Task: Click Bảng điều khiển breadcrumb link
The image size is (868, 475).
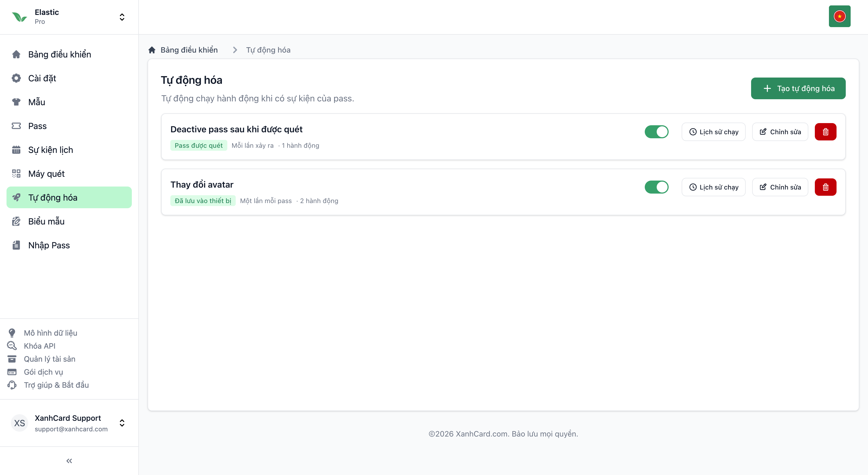Action: (x=189, y=50)
